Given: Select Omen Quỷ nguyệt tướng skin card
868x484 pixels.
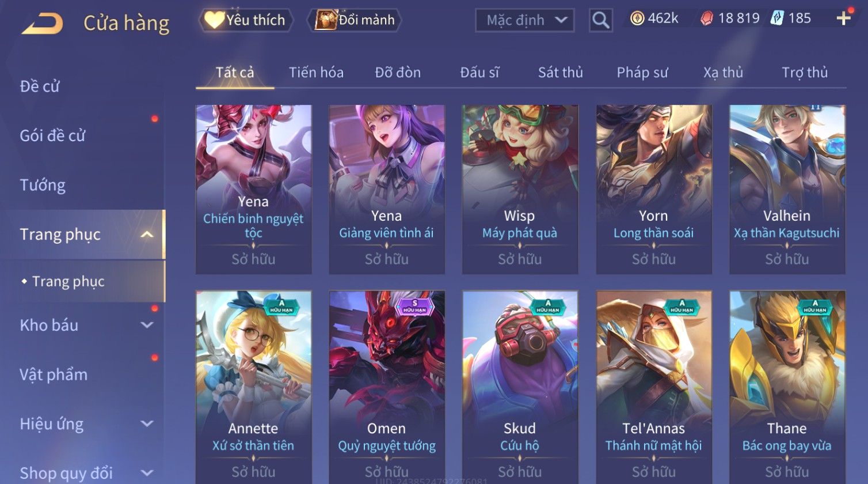Looking at the screenshot, I should coord(387,387).
